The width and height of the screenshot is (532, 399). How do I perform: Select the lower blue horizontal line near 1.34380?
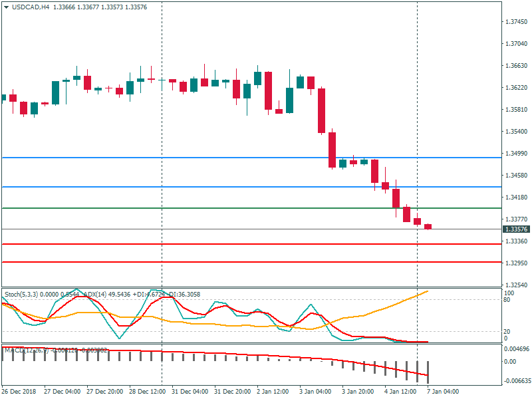251,187
